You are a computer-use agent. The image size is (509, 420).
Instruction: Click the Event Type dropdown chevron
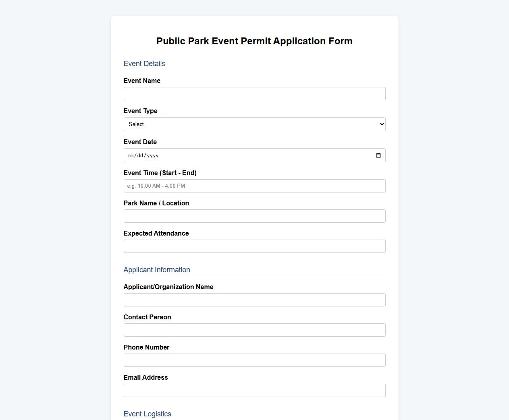click(381, 124)
